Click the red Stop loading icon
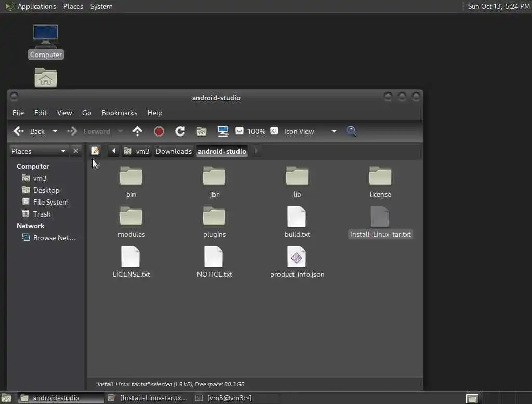532x404 pixels. [x=159, y=131]
